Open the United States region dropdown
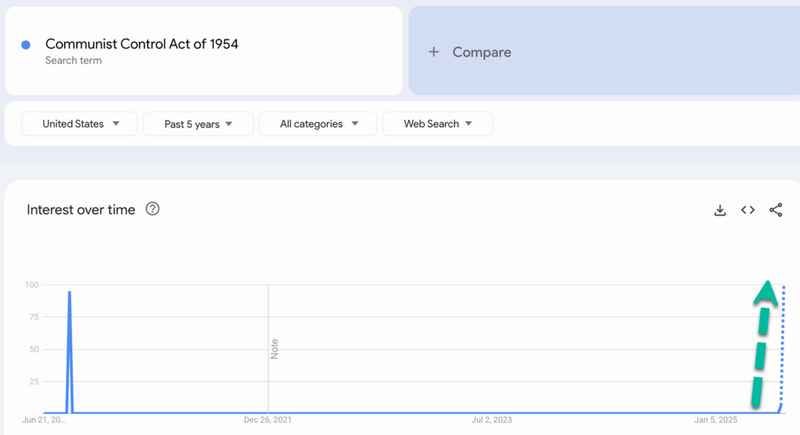Screen dimensions: 800x435 pyautogui.click(x=80, y=124)
